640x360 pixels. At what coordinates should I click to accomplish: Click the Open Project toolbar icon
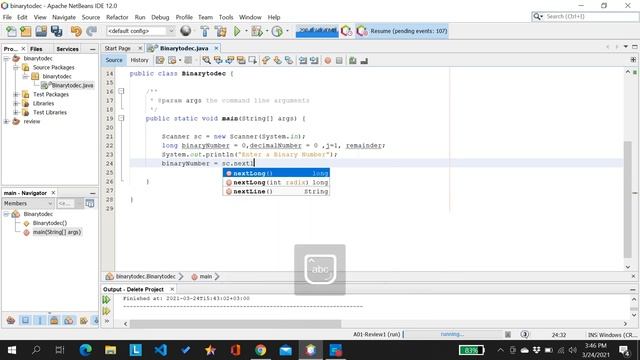pyautogui.click(x=41, y=31)
